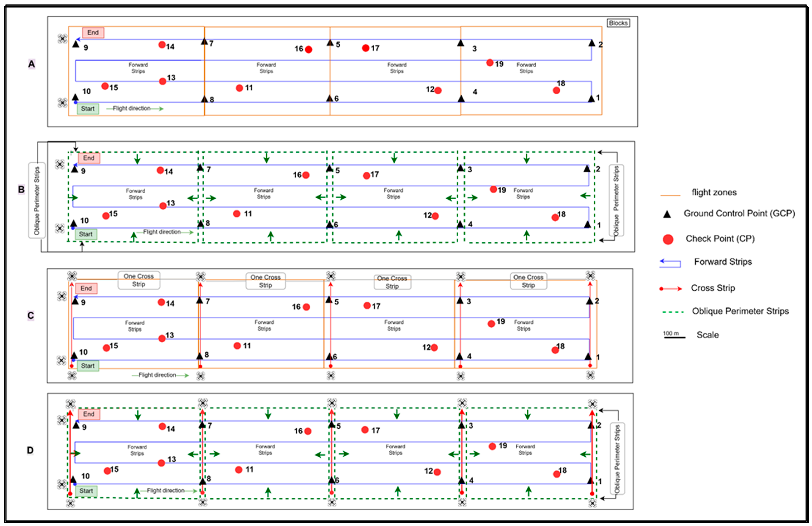Click the last One Cross Strip label in panel C
The height and width of the screenshot is (526, 812).
coord(528,281)
